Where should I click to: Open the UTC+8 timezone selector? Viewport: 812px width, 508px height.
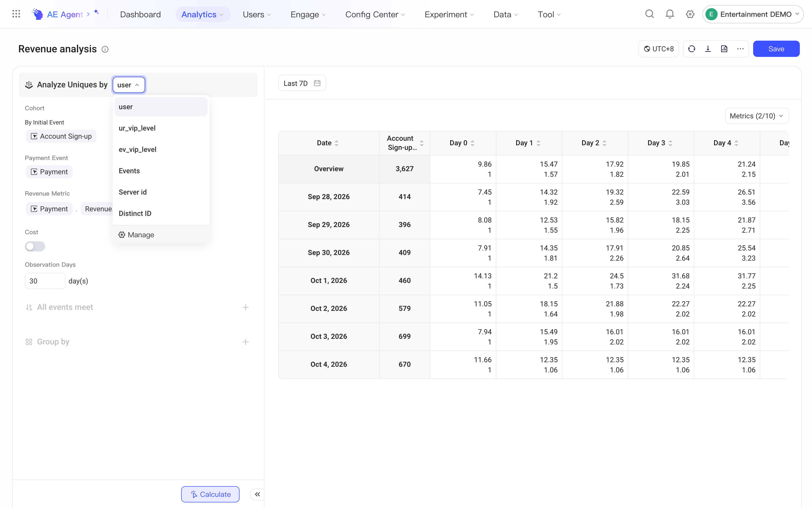[x=658, y=49]
